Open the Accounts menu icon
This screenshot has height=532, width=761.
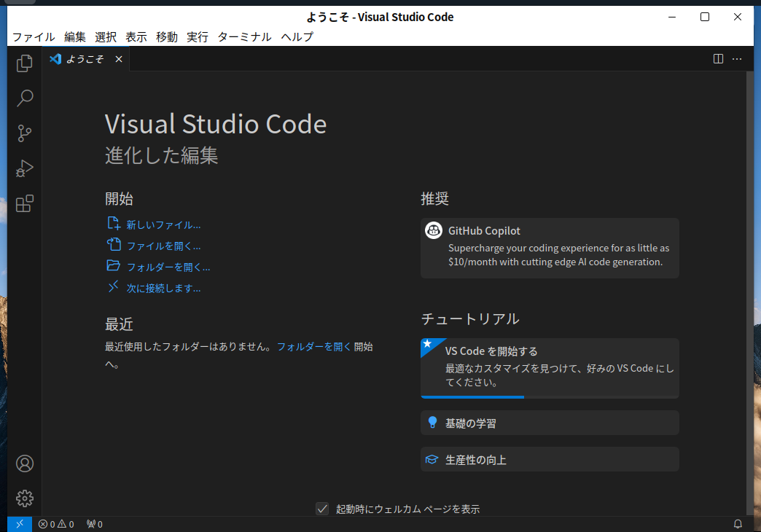[x=24, y=463]
